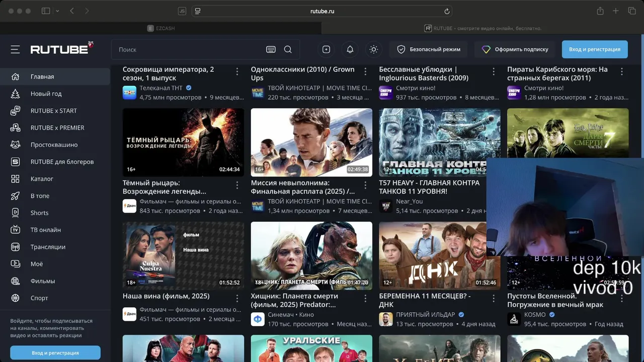Image resolution: width=644 pixels, height=362 pixels.
Task: Toggle Безопасный режим safe mode
Action: 428,49
